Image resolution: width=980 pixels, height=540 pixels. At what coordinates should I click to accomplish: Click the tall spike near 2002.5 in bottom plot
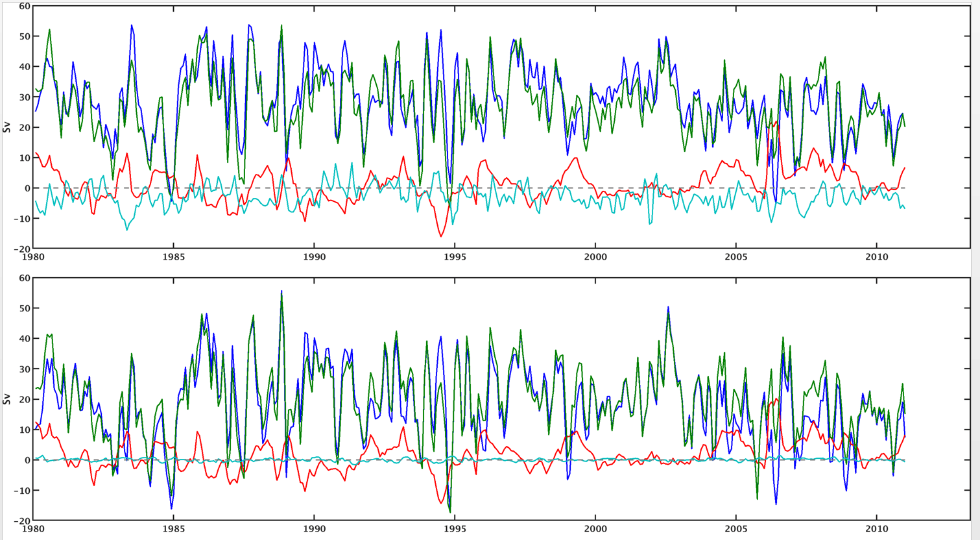click(668, 308)
